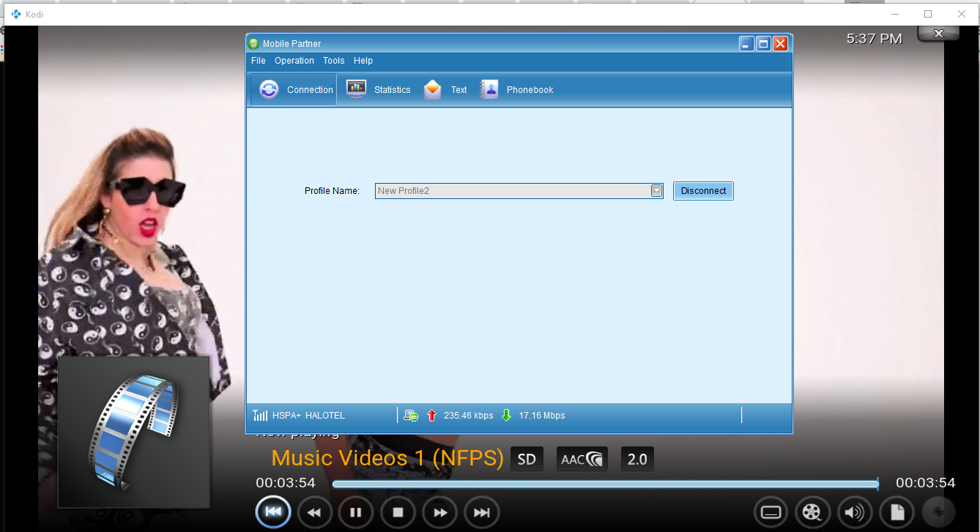Screen dimensions: 980x532
Task: Open the Text messages tab
Action: (445, 90)
